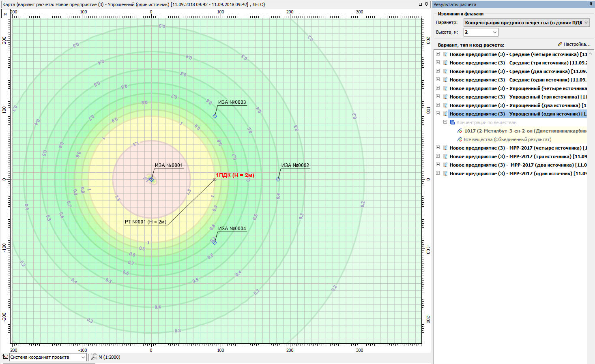Collapse the Упрощенный (один источник) node
The image size is (595, 364).
point(438,113)
